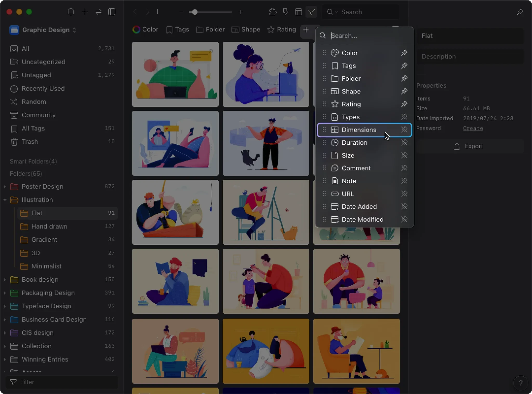Select Duration in the filter list
Screen dimensions: 532x394
(x=364, y=142)
